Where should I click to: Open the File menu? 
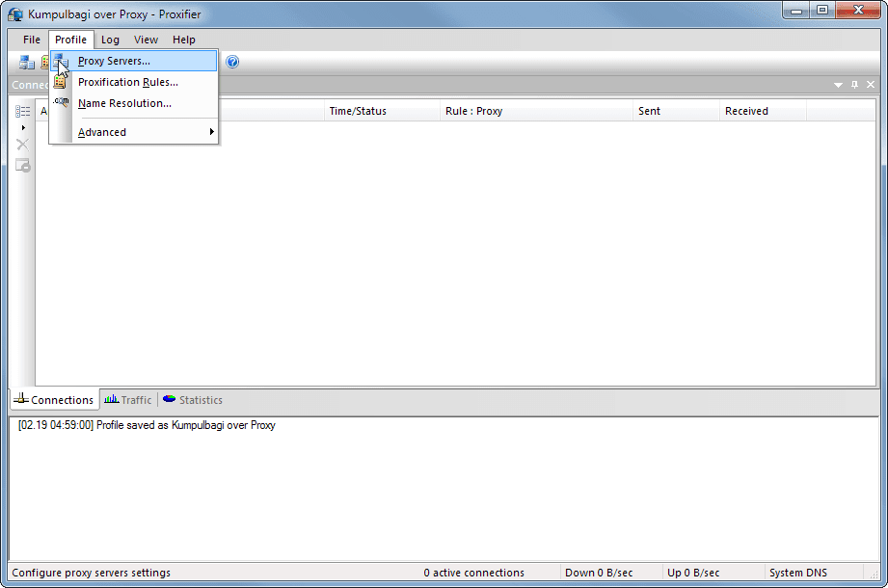(x=32, y=40)
